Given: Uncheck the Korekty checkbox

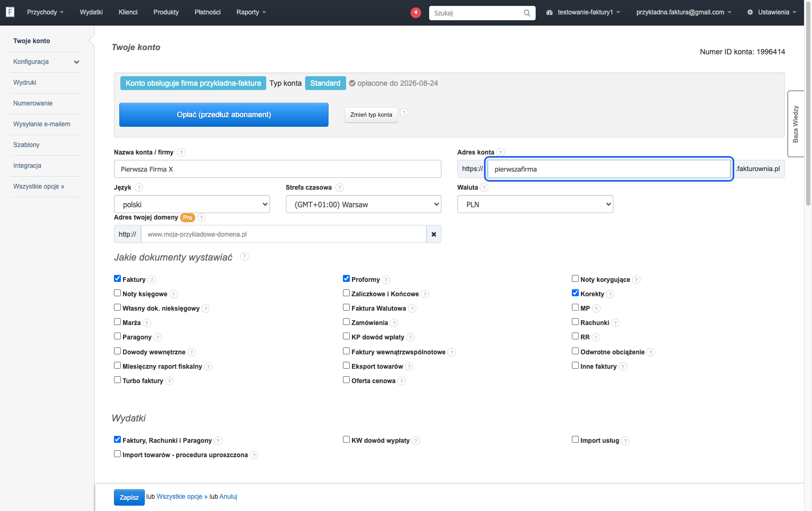Looking at the screenshot, I should point(575,293).
